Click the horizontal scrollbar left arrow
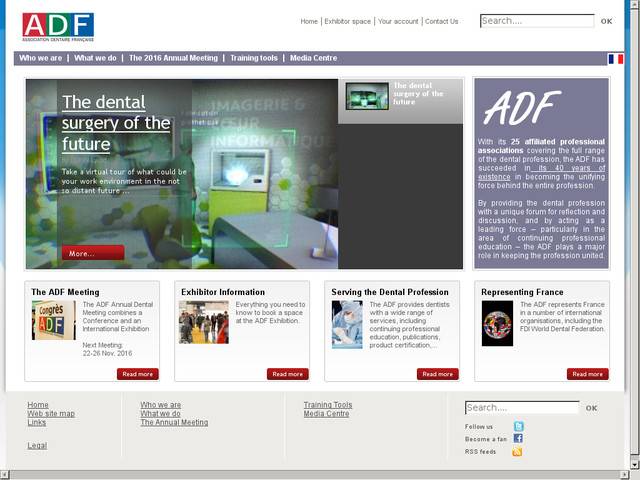The height and width of the screenshot is (480, 640). click(4, 475)
